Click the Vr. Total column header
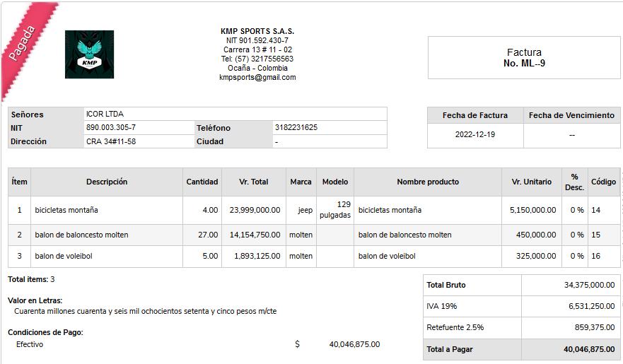 click(253, 182)
